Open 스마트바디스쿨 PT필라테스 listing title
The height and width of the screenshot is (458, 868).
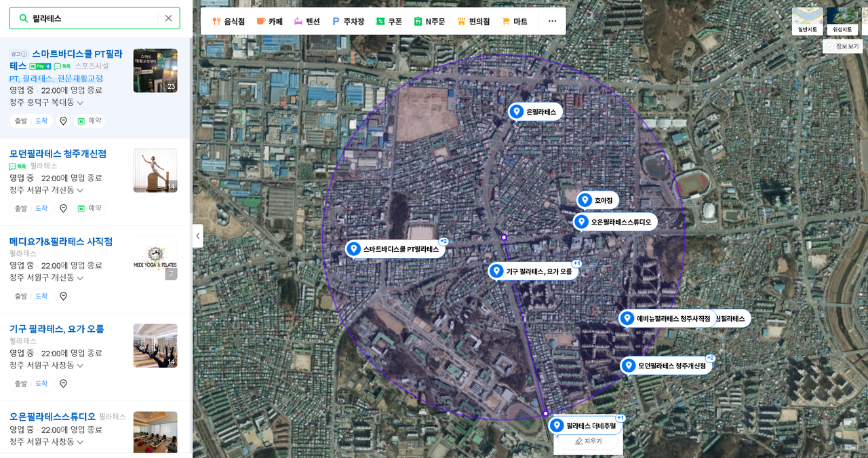pos(66,60)
